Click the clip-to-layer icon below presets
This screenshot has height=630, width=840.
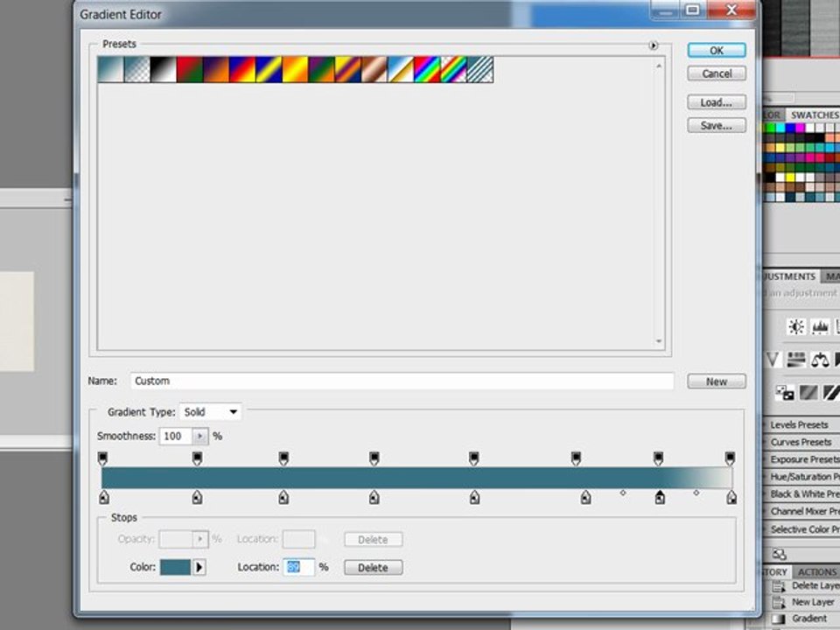pos(779,554)
